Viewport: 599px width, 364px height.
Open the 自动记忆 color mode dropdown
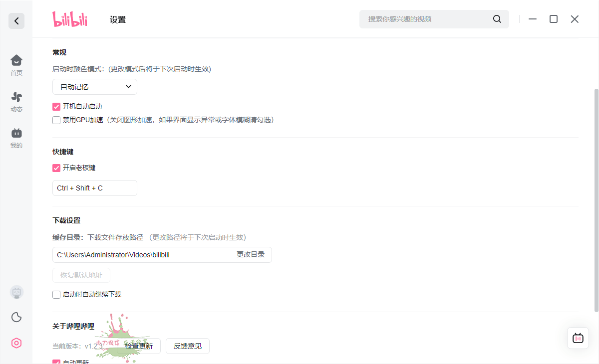click(94, 86)
